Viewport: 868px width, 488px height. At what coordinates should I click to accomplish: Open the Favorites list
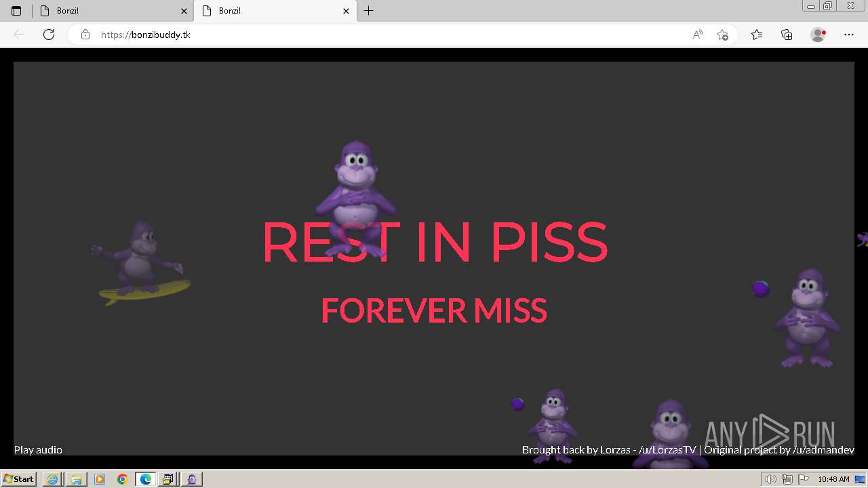[x=757, y=35]
